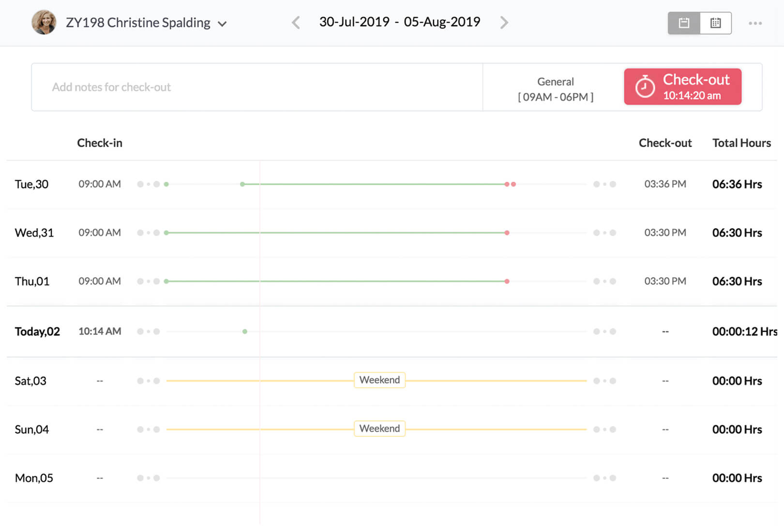Open the three-dot more options menu
Screen dimensions: 784x532
pyautogui.click(x=755, y=23)
